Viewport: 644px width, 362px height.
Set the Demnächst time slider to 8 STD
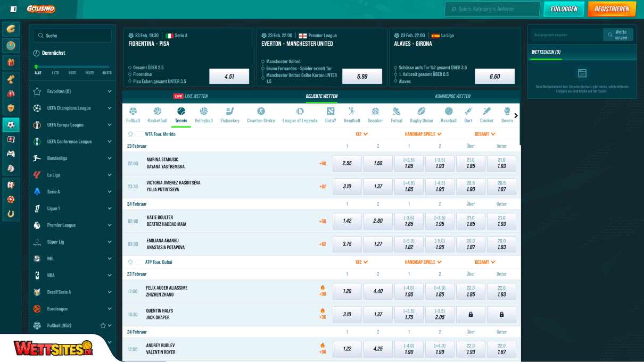tap(72, 68)
